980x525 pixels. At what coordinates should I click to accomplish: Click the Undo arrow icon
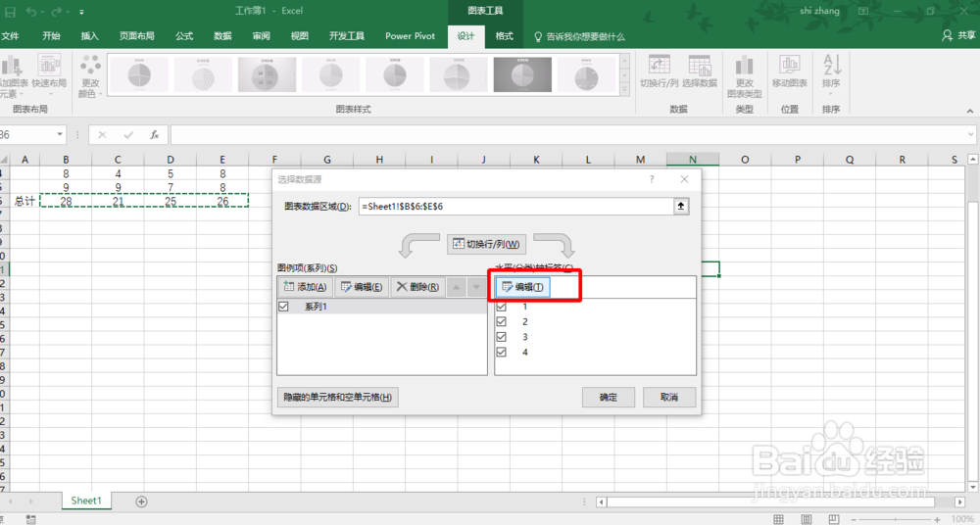pyautogui.click(x=30, y=12)
